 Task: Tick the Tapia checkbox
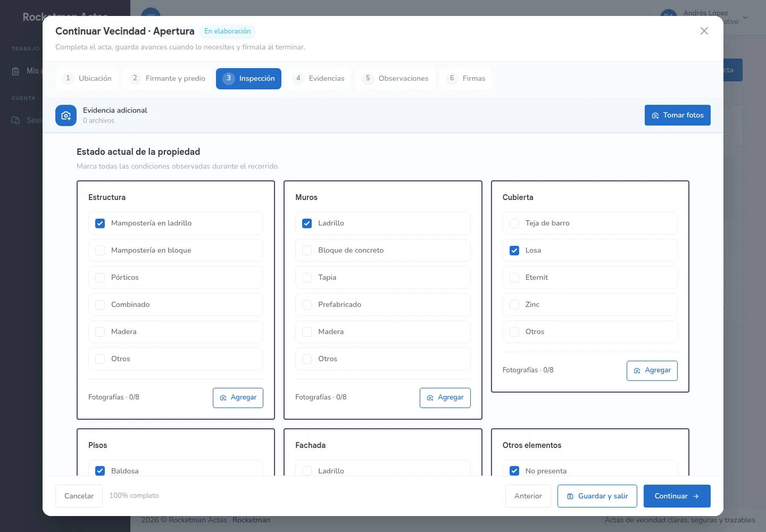coord(307,278)
